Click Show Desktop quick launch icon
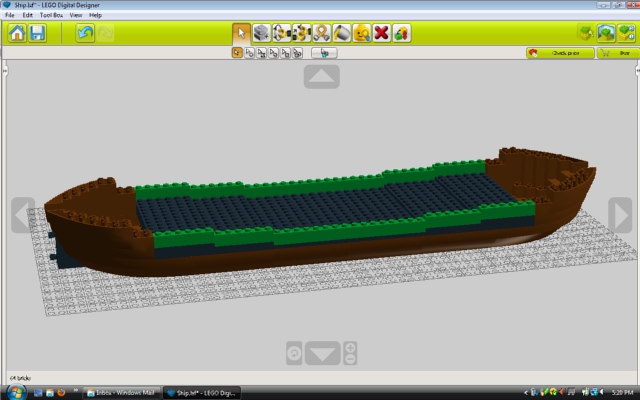Screen dimensions: 640x400 click(x=38, y=393)
